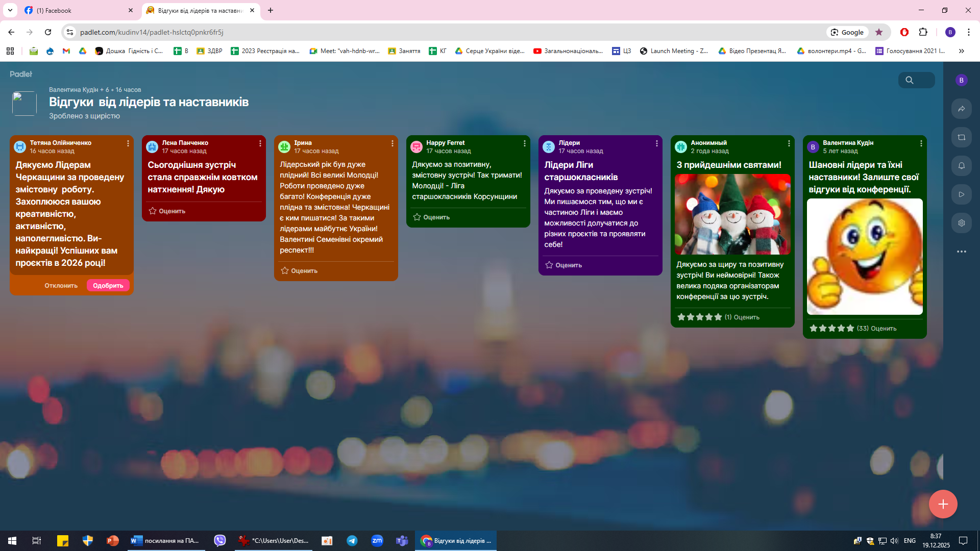Open the snowmen image thumbnail
Screen dimensions: 980x551
pos(732,214)
